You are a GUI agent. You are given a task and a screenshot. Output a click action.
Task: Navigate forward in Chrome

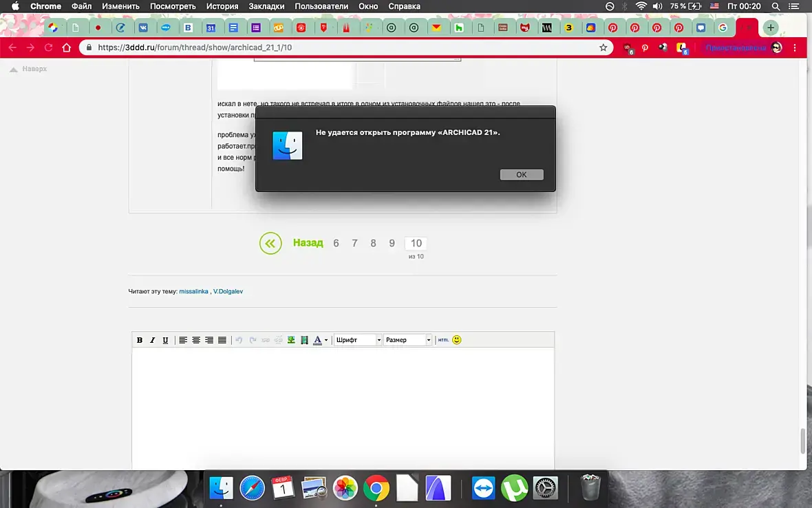30,47
